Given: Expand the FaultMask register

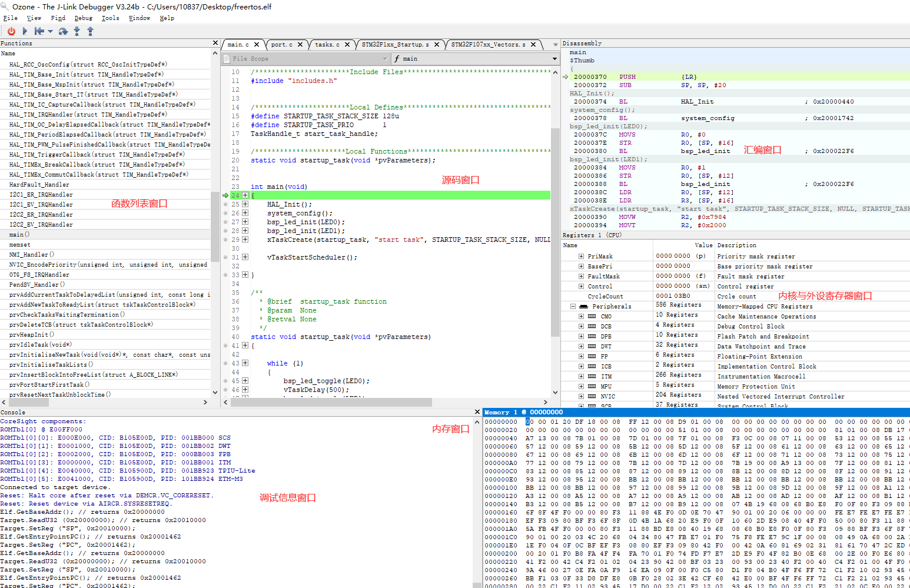Looking at the screenshot, I should (582, 277).
